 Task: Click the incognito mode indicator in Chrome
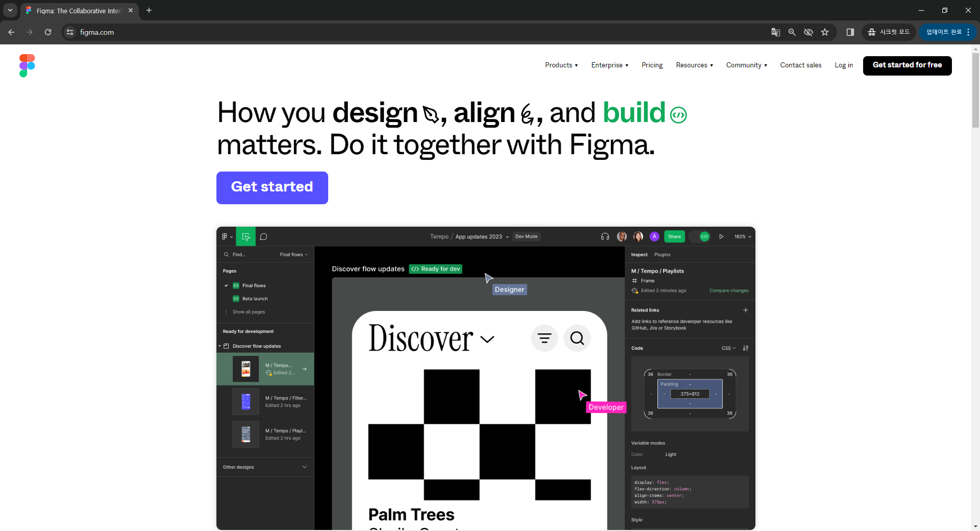point(889,32)
